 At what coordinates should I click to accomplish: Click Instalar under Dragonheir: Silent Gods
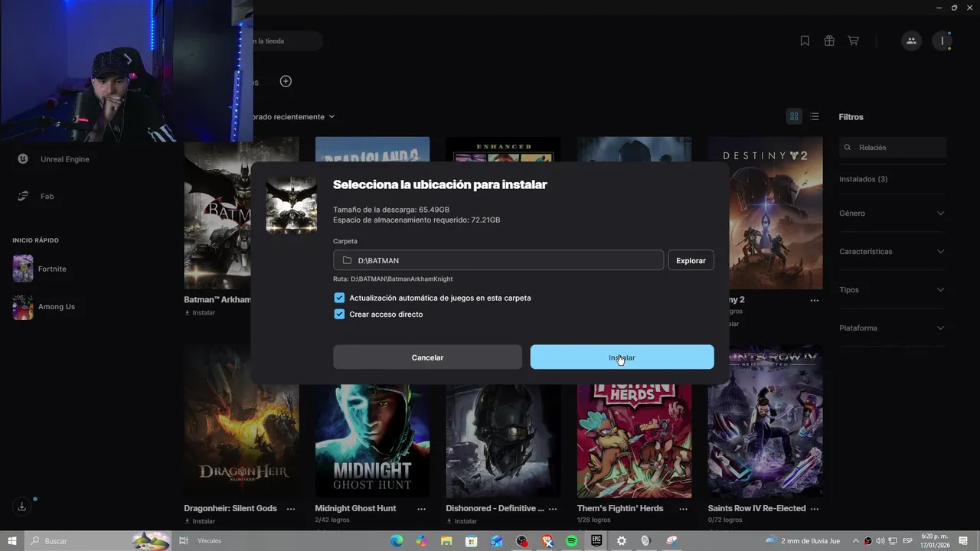(x=199, y=521)
